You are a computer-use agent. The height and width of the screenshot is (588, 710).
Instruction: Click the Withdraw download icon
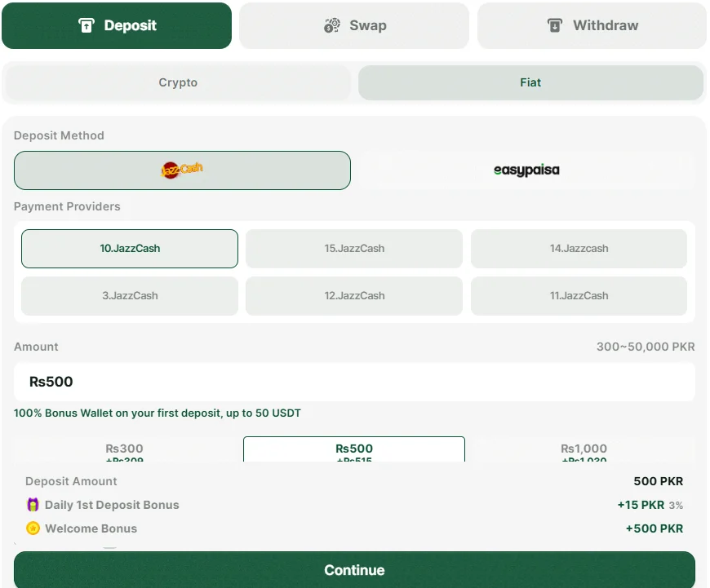tap(555, 25)
